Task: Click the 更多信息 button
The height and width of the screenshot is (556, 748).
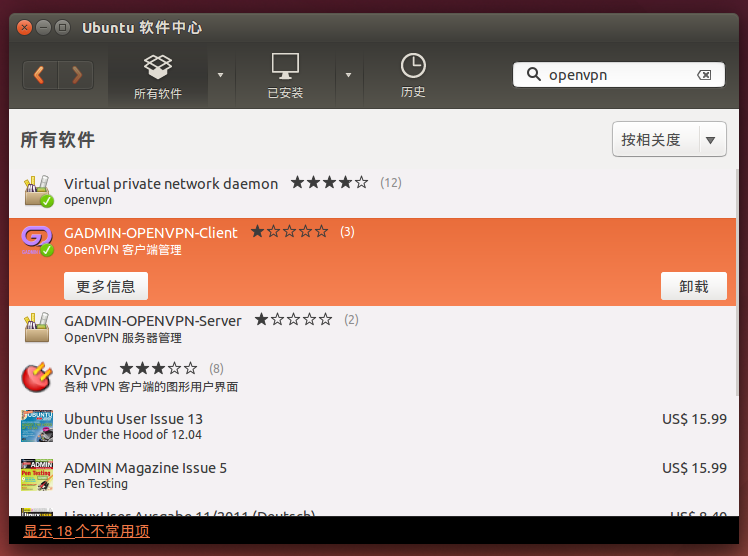Action: (x=106, y=286)
